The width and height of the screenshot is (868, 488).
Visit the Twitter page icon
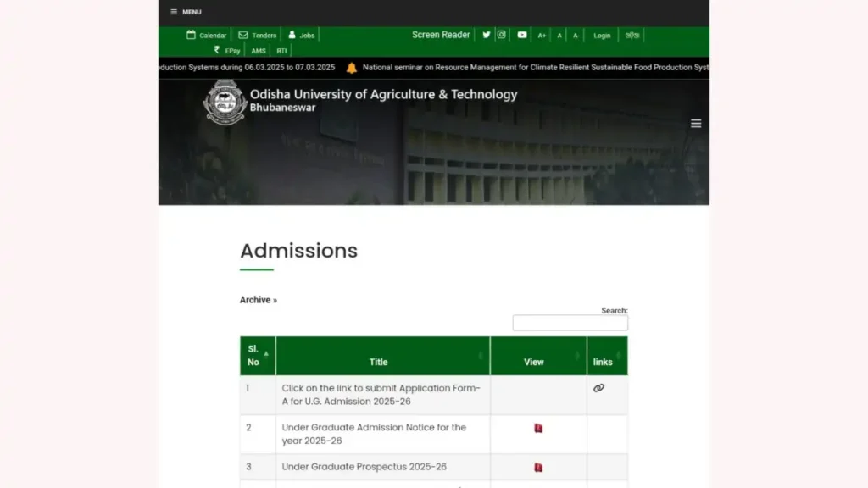click(486, 34)
